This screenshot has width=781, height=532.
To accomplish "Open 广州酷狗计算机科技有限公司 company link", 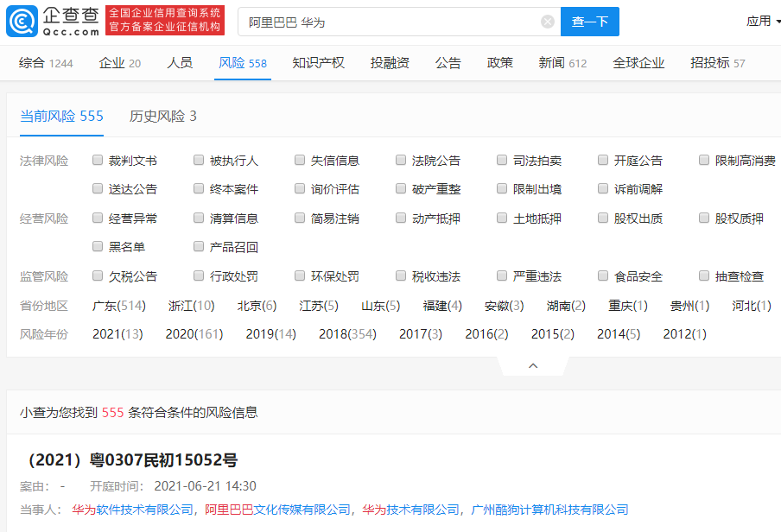I will tap(549, 510).
